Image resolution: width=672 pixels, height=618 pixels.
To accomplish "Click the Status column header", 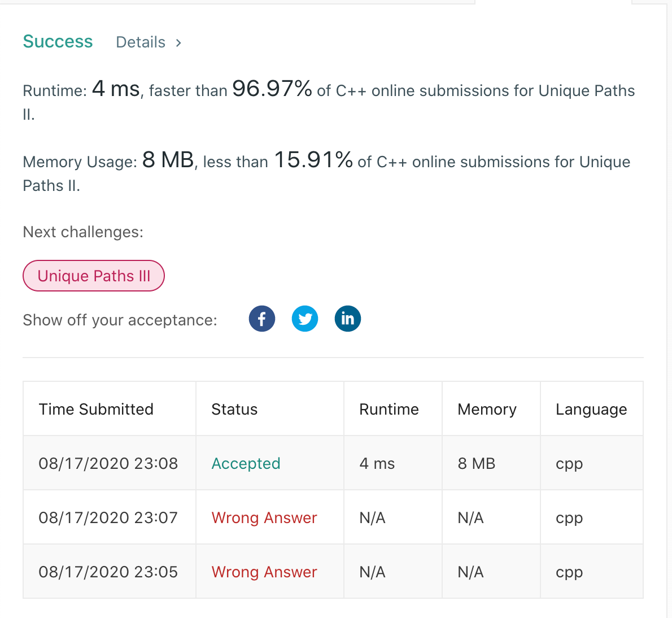I will point(234,408).
